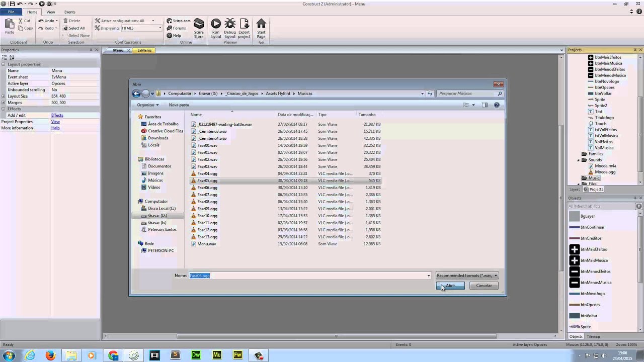This screenshot has height=362, width=644.
Task: Switch to the EvMenu tab
Action: (144, 50)
